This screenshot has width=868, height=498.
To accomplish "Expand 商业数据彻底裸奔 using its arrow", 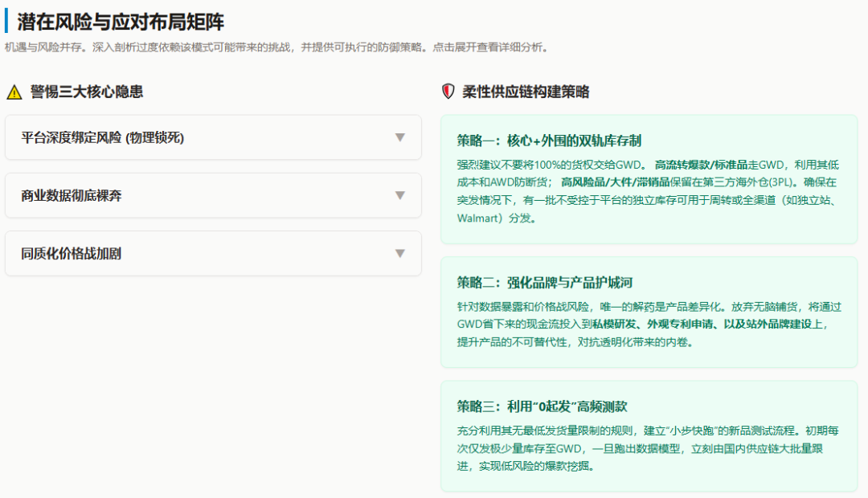I will (x=399, y=195).
